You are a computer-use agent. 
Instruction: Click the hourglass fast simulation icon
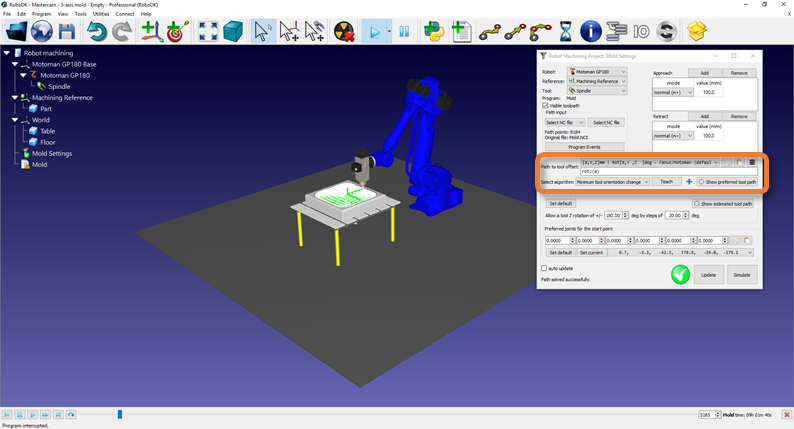coord(565,32)
